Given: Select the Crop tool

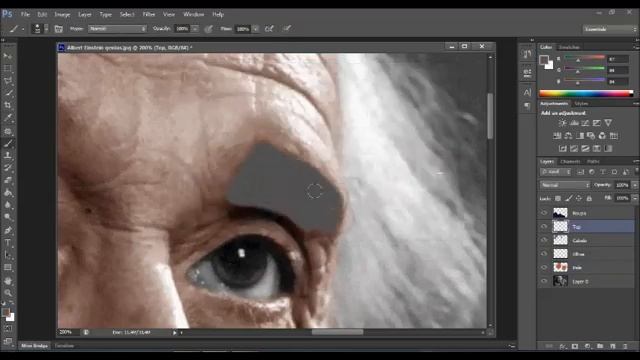Looking at the screenshot, I should pyautogui.click(x=8, y=105).
